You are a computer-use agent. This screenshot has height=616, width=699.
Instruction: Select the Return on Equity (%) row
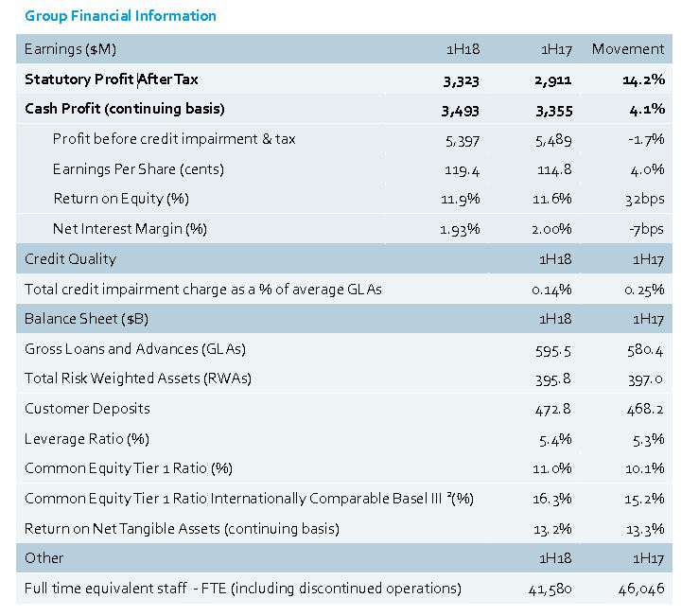[121, 199]
